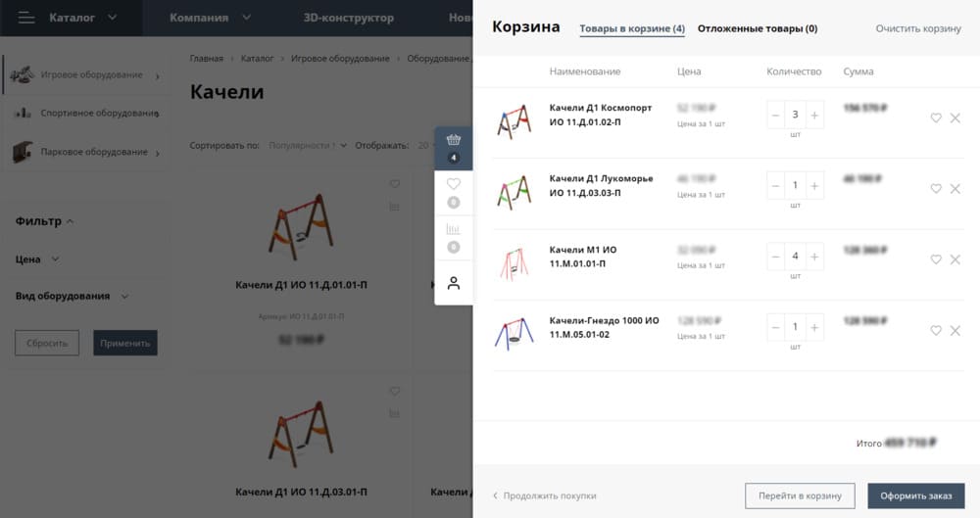
Task: Open the hamburger menu next to Каталог
Action: click(x=26, y=18)
